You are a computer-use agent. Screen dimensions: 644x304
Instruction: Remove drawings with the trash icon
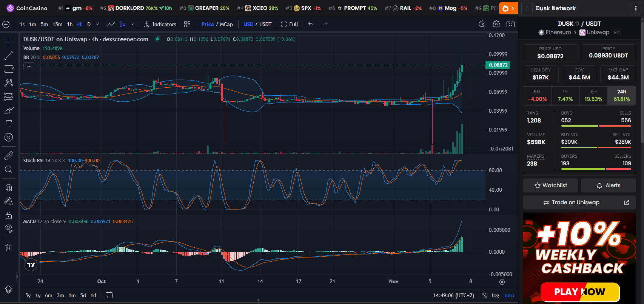(8, 247)
